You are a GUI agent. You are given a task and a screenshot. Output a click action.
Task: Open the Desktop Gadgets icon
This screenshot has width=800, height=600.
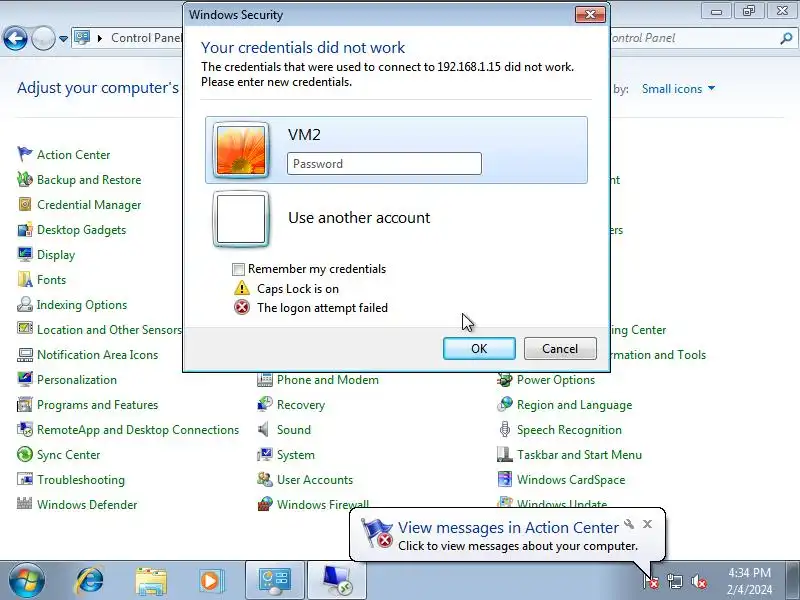coord(24,229)
